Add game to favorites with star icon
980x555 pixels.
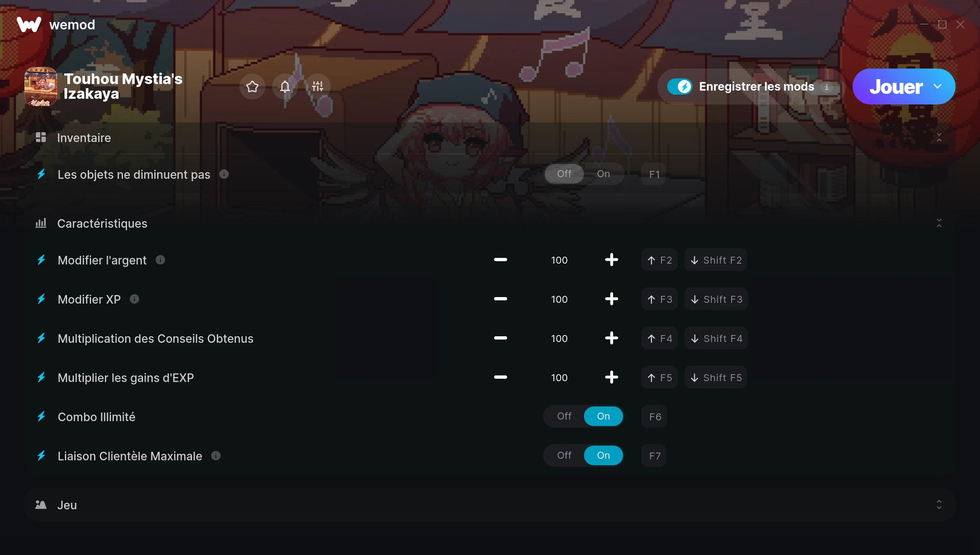pyautogui.click(x=252, y=86)
